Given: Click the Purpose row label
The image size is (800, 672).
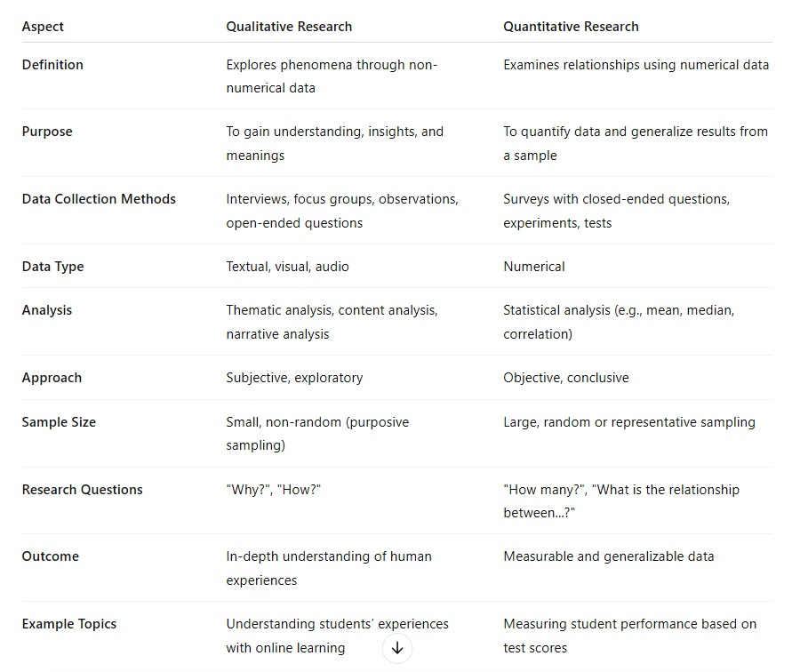Looking at the screenshot, I should tap(47, 132).
